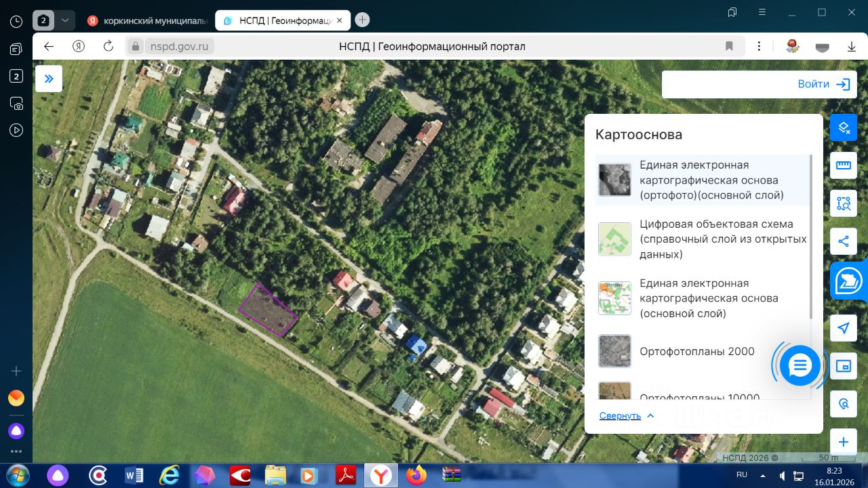
Task: Open a new browser tab
Action: click(x=363, y=20)
